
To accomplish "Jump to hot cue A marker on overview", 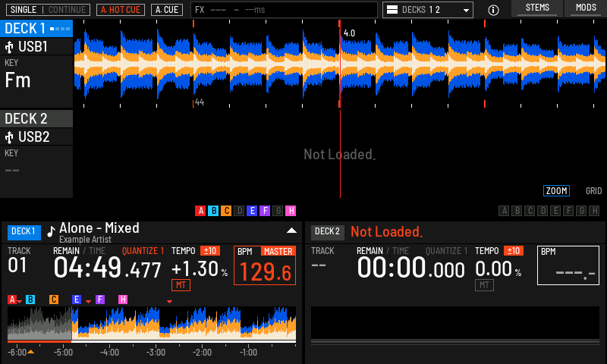I will [x=12, y=300].
